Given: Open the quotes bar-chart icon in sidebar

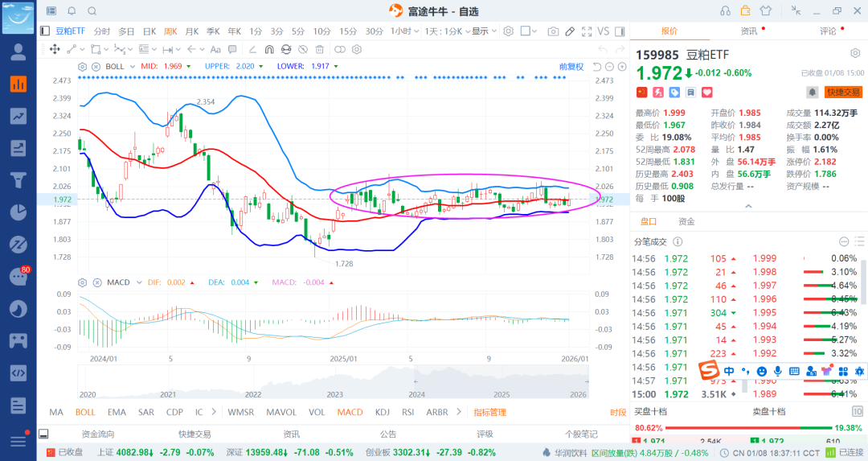Looking at the screenshot, I should (18, 84).
